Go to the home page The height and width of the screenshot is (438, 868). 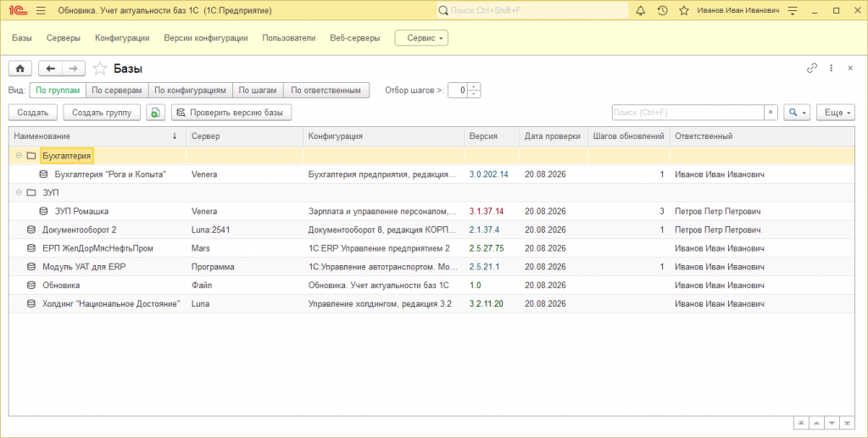(x=20, y=69)
